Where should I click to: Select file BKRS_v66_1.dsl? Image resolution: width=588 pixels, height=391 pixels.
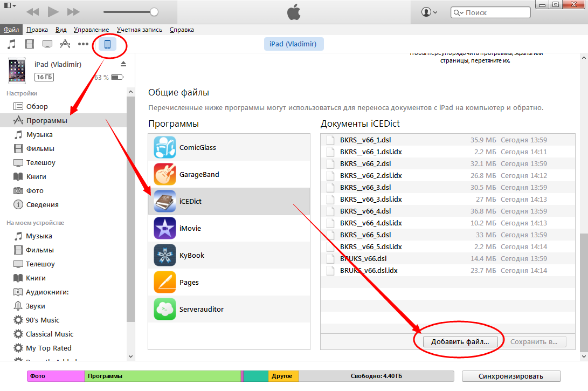click(448, 140)
